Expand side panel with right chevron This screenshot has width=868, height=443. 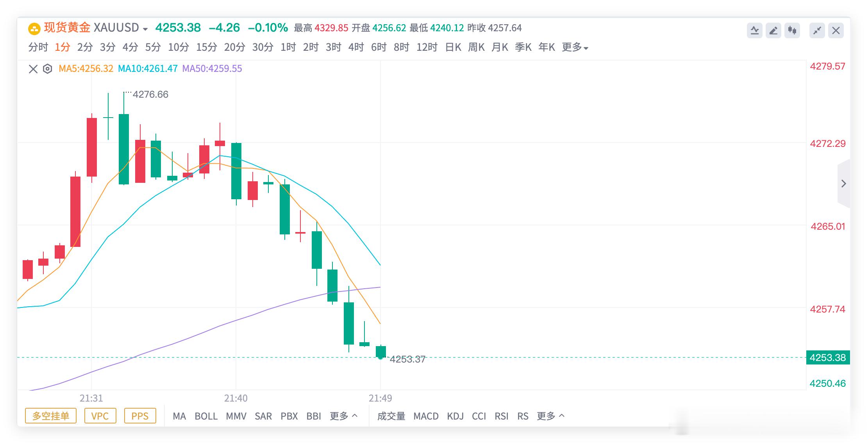843,184
